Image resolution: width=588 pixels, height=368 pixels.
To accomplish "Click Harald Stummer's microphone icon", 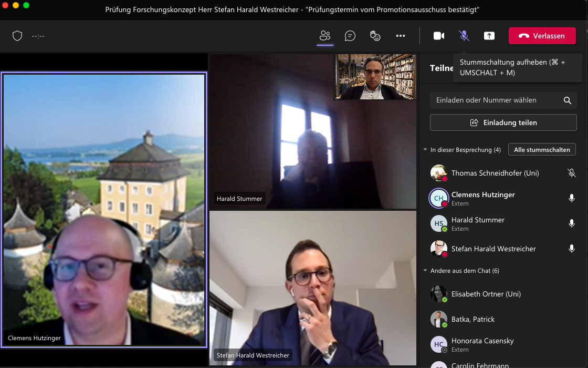I will coord(572,223).
